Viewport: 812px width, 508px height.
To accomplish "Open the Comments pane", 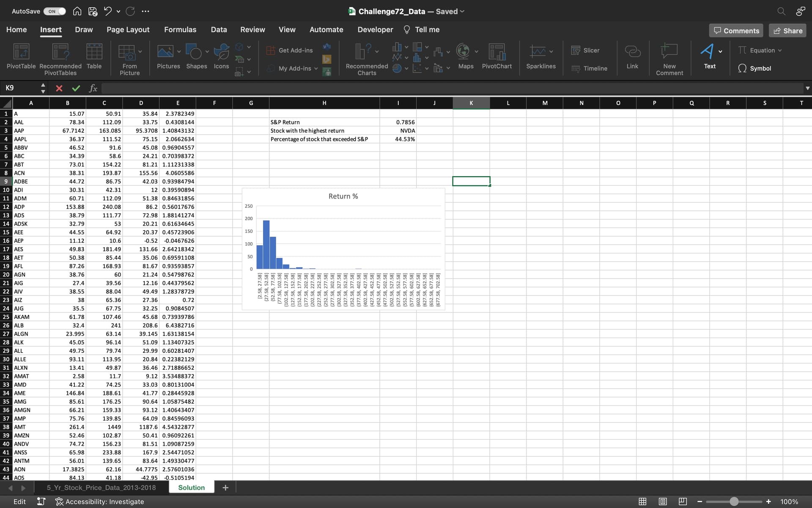I will 736,30.
